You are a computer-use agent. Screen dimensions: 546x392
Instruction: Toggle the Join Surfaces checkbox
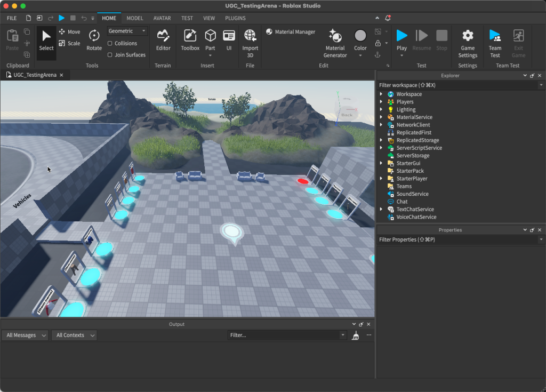coord(110,55)
